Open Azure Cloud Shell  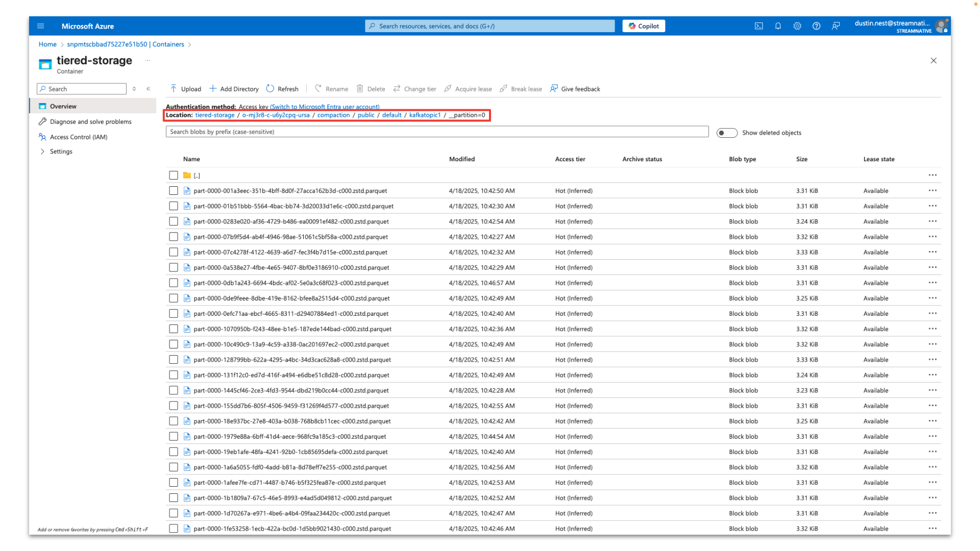click(x=759, y=26)
